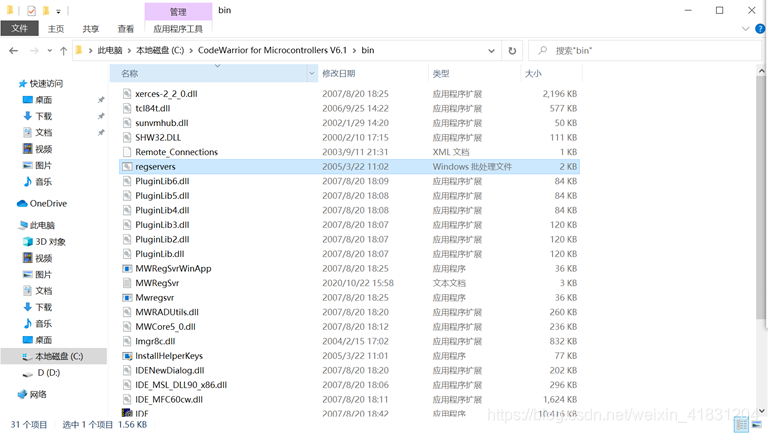
Task: Sort by 大小 column header
Action: tap(552, 73)
